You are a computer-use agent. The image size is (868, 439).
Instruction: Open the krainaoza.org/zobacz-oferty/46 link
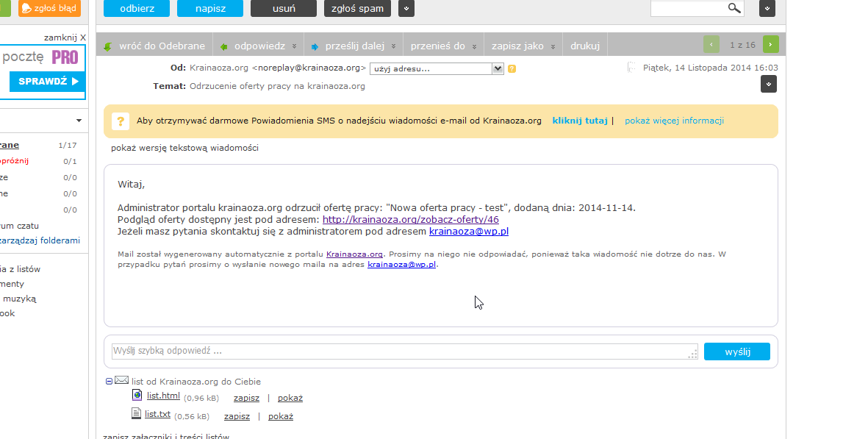tap(410, 219)
